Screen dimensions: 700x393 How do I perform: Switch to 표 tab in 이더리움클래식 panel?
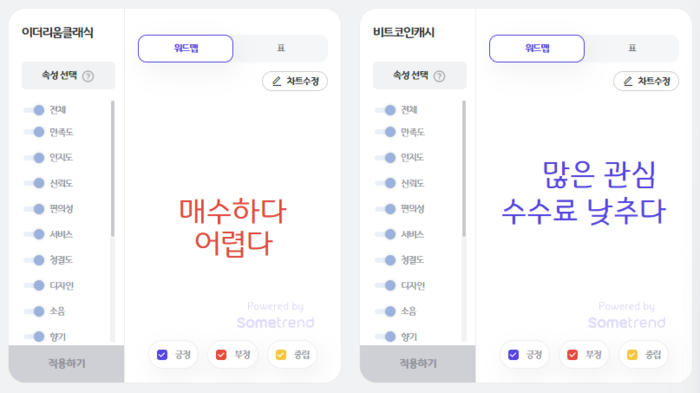point(281,48)
